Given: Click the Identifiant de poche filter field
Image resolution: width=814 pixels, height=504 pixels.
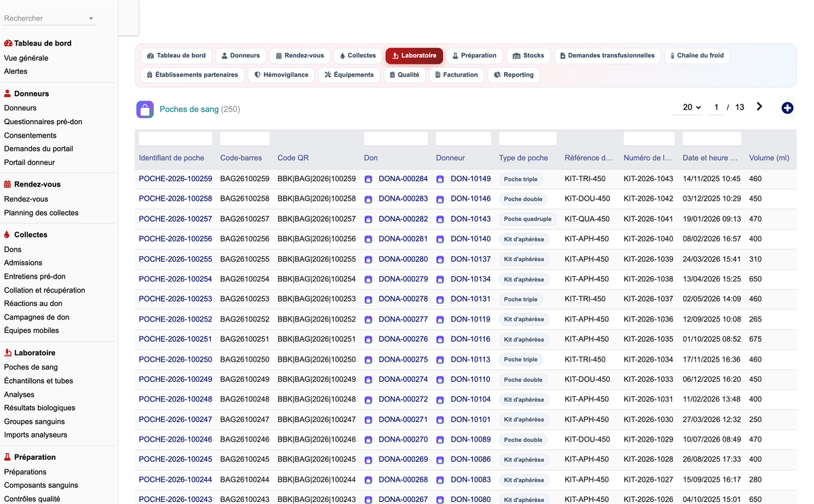Looking at the screenshot, I should [175, 138].
